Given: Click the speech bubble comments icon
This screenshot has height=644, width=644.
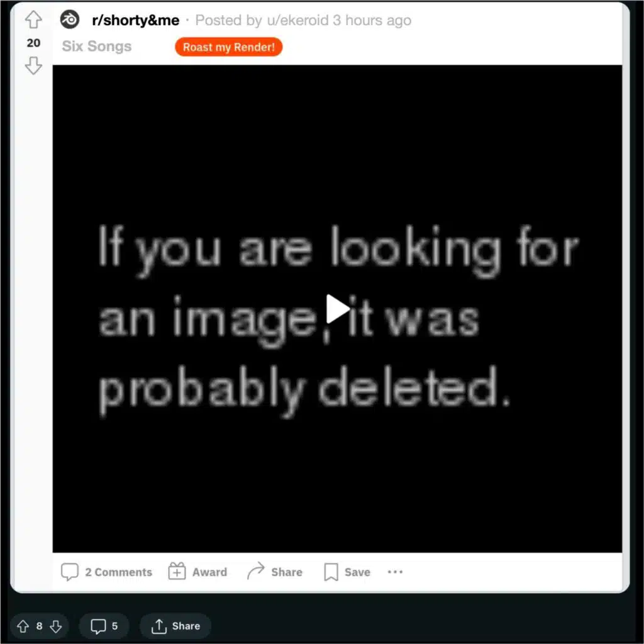Looking at the screenshot, I should click(69, 572).
